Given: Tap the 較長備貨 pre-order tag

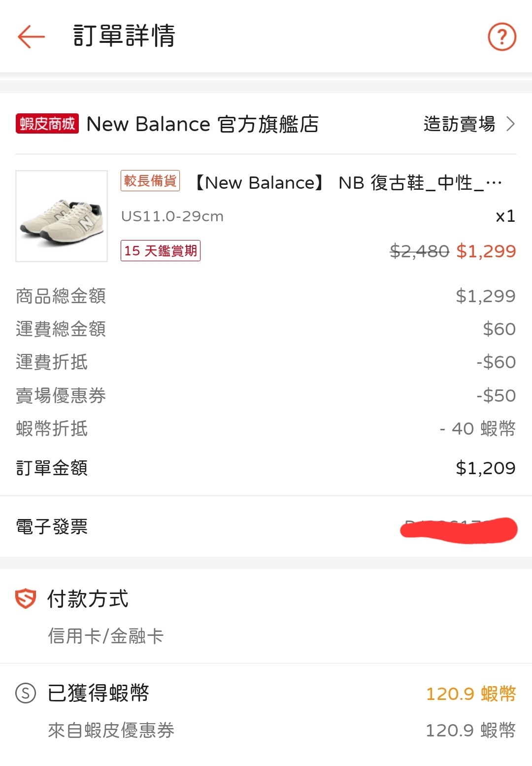Looking at the screenshot, I should 150,181.
